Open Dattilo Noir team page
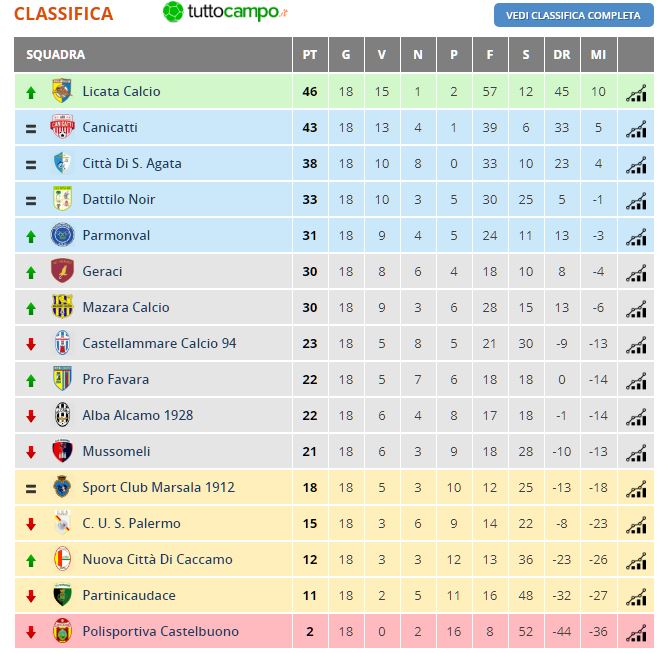The width and height of the screenshot is (662, 653). pyautogui.click(x=119, y=199)
